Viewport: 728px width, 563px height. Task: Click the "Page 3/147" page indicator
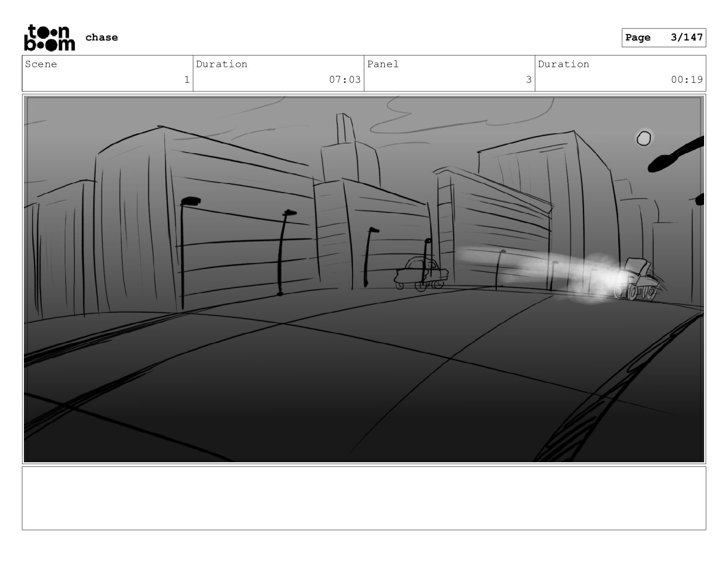point(664,38)
